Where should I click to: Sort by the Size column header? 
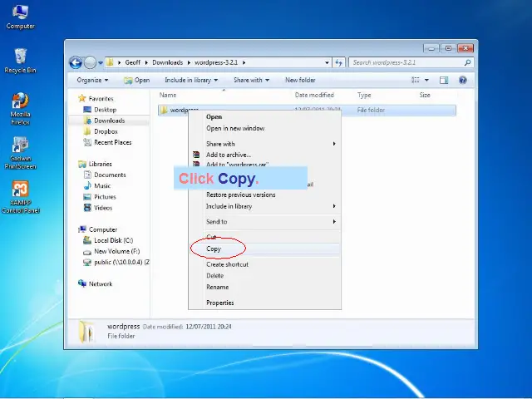click(x=425, y=95)
